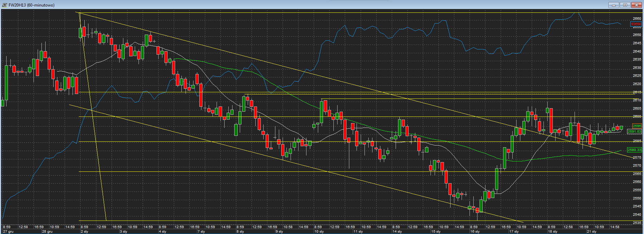This screenshot has height=234, width=644.
Task: Select the 15 sty date marker
Action: (x=436, y=232)
